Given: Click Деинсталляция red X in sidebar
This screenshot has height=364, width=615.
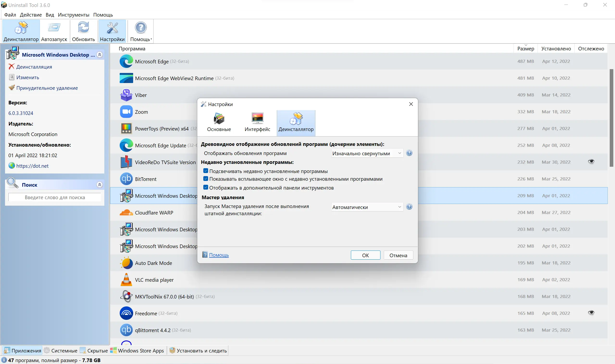Looking at the screenshot, I should [11, 67].
